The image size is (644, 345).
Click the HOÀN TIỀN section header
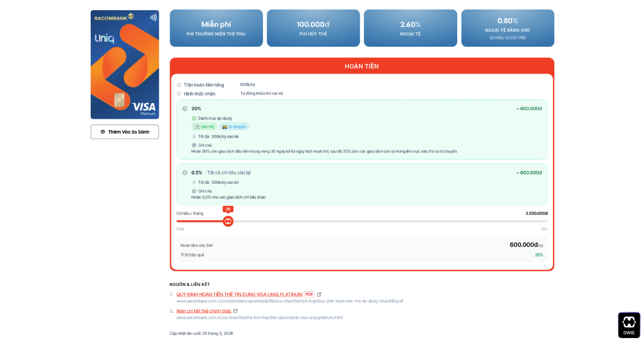click(x=362, y=66)
